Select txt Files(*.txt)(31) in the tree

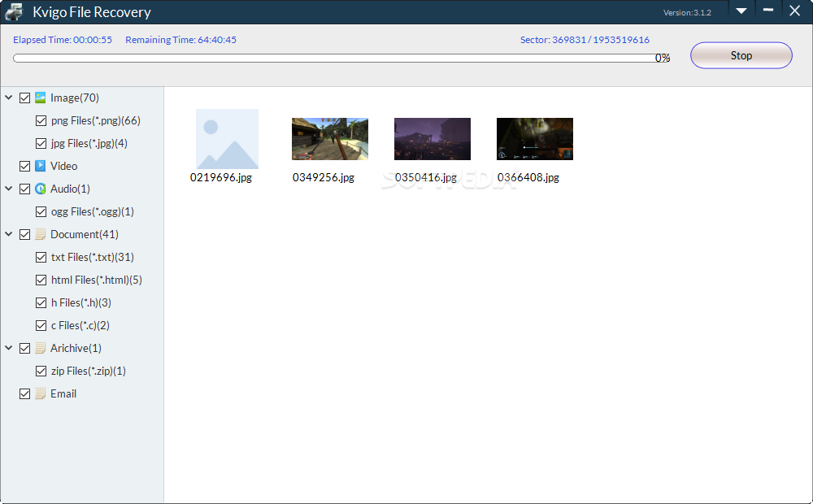pyautogui.click(x=93, y=257)
